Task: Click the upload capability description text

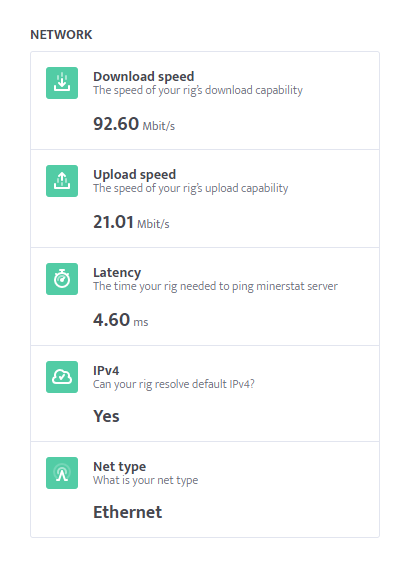Action: point(191,188)
